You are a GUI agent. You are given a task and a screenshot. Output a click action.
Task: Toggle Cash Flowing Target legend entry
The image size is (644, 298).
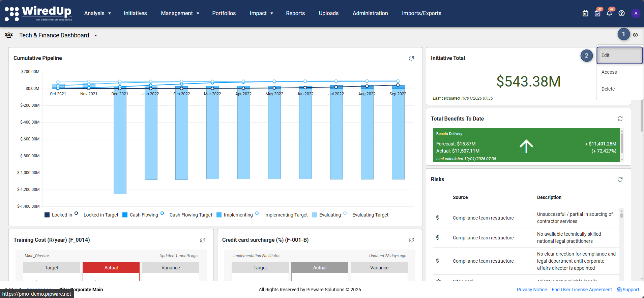186,215
